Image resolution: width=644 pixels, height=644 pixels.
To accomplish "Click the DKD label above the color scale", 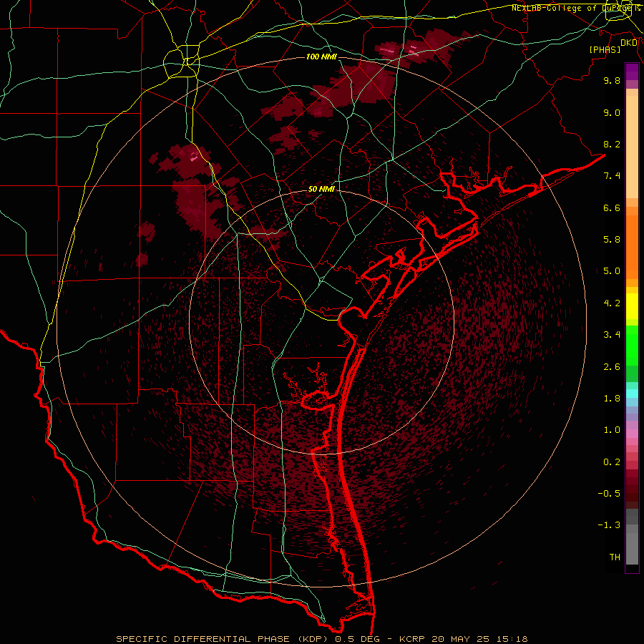I will pyautogui.click(x=629, y=43).
